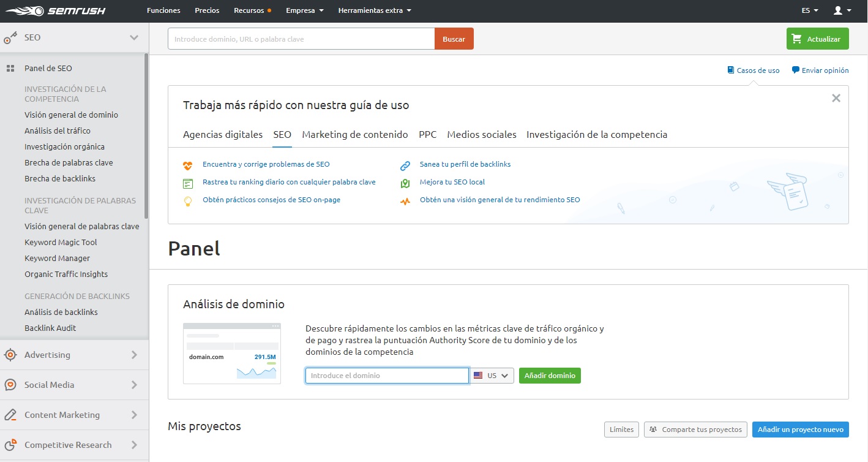
Task: Expand the Advertising sidebar section
Action: [x=134, y=355]
